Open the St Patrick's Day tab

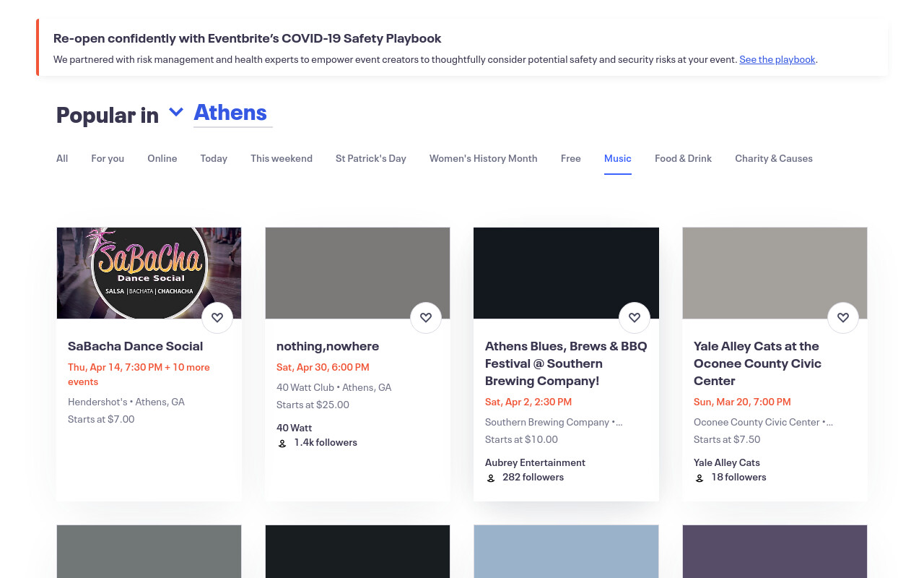(371, 158)
